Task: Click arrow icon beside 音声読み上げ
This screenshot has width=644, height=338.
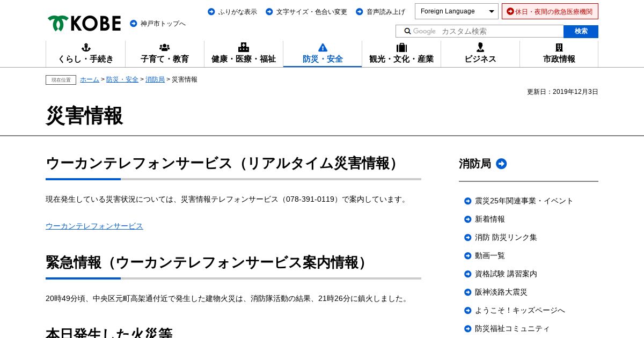Action: (360, 11)
